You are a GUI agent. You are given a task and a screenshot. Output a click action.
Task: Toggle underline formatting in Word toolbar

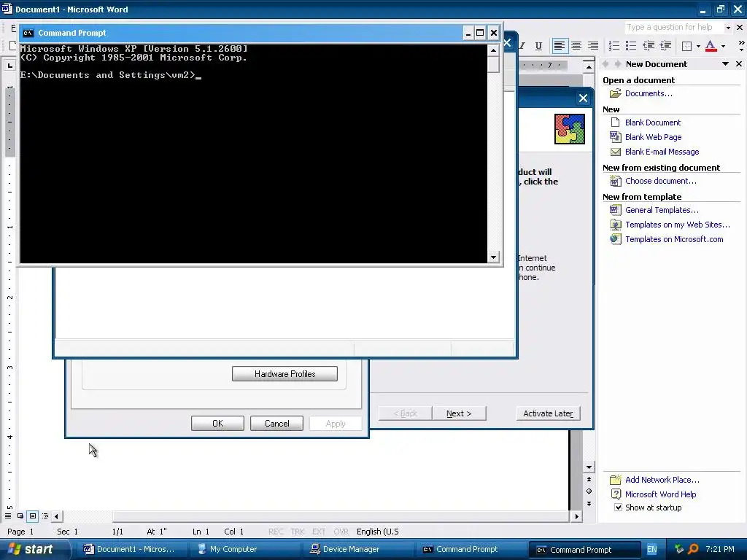tap(538, 46)
